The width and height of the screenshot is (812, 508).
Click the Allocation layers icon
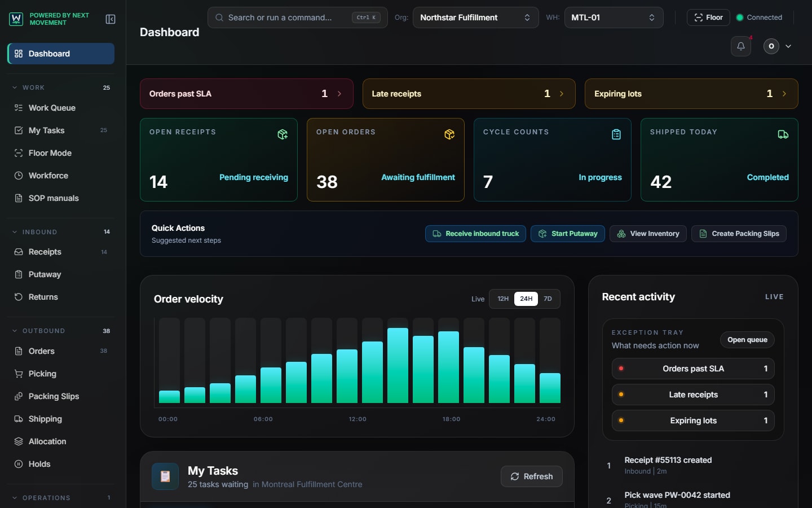19,441
